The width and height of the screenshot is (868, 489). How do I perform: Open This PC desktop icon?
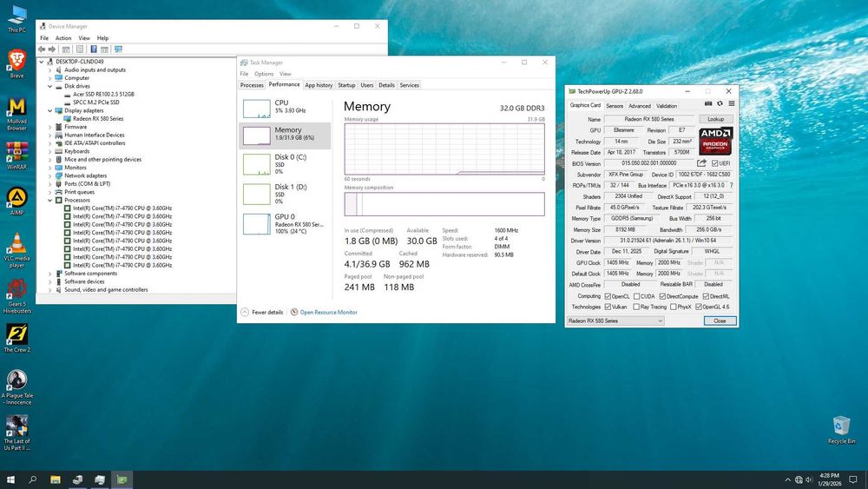(x=16, y=19)
